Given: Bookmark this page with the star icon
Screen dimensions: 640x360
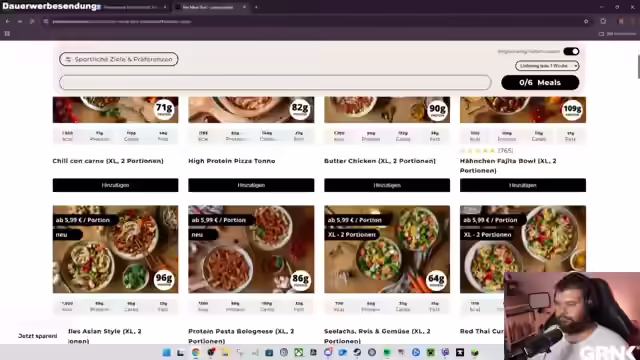Looking at the screenshot, I should click(x=586, y=21).
